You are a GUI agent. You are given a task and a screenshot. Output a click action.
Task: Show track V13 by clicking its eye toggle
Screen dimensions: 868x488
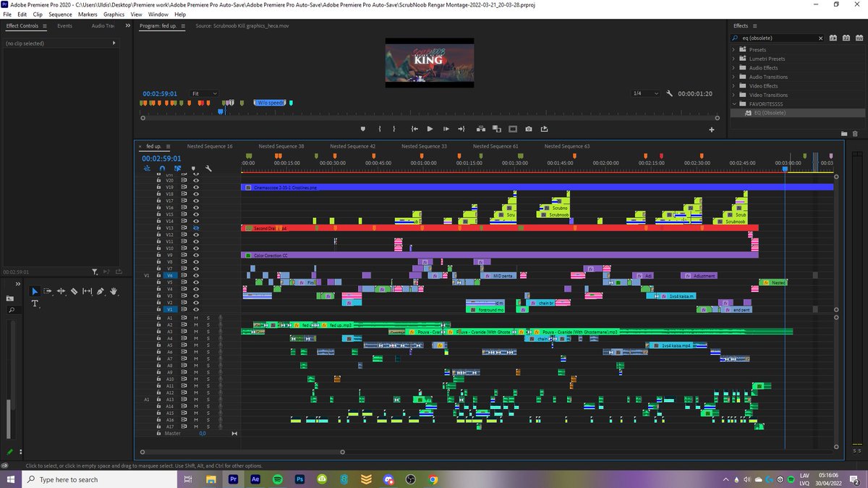(x=196, y=227)
